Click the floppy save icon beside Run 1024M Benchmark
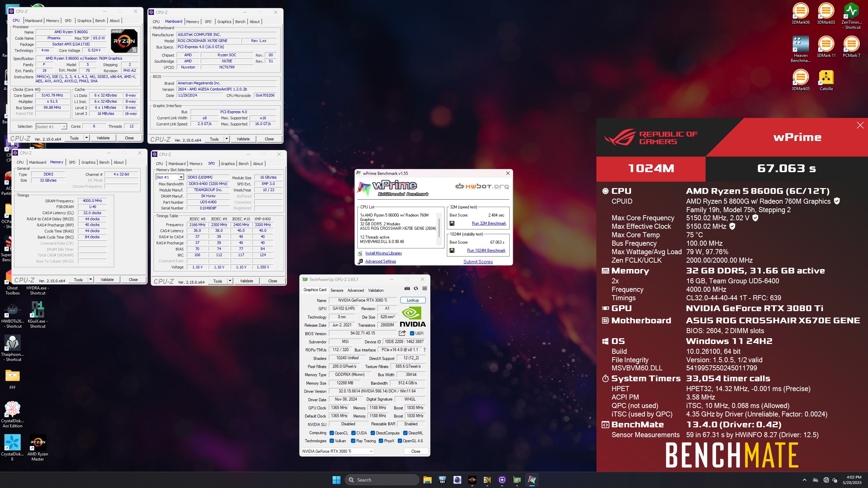The height and width of the screenshot is (488, 868). 452,250
